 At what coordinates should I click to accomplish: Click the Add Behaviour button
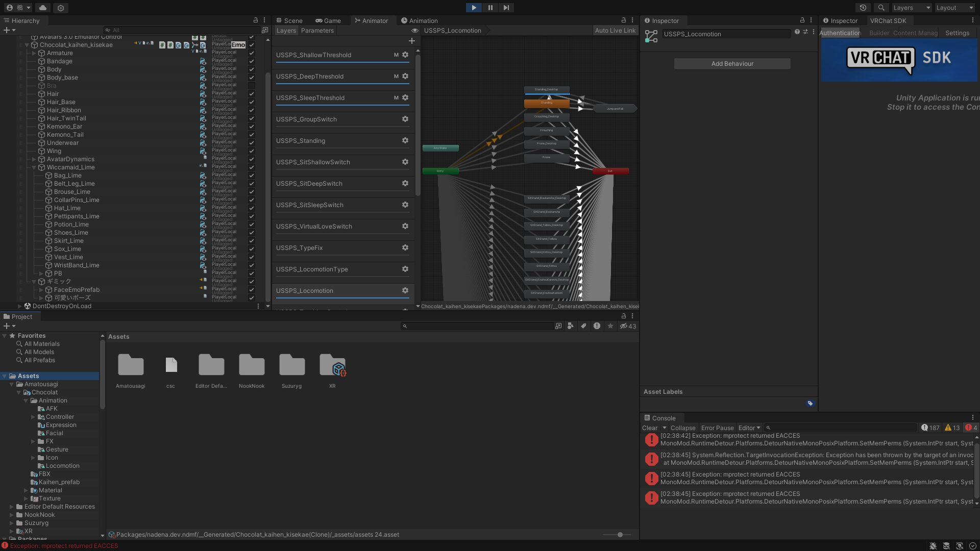(x=732, y=63)
